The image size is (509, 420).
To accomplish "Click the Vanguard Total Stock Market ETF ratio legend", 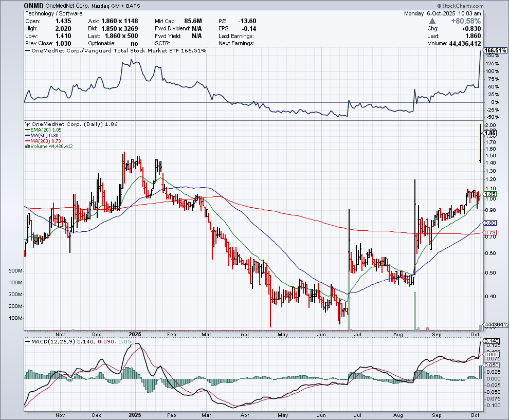I will (116, 50).
